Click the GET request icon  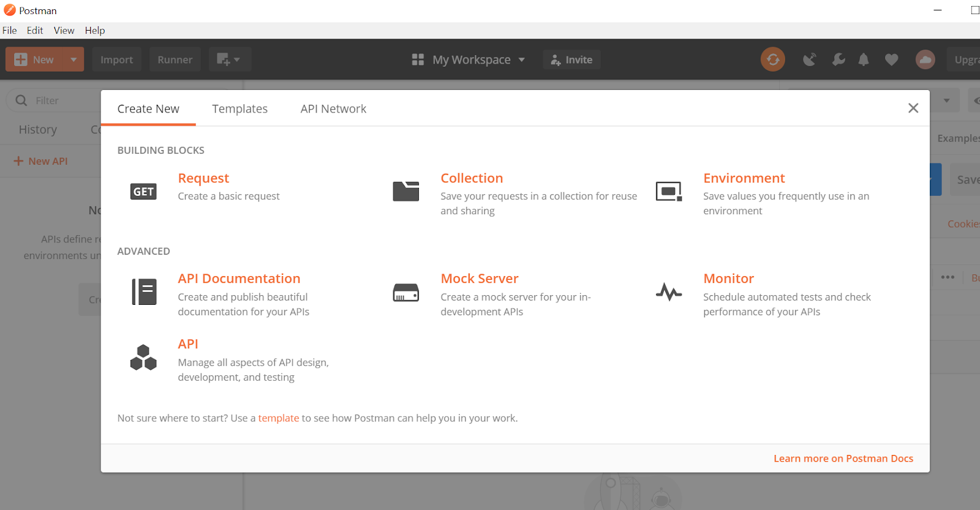143,192
